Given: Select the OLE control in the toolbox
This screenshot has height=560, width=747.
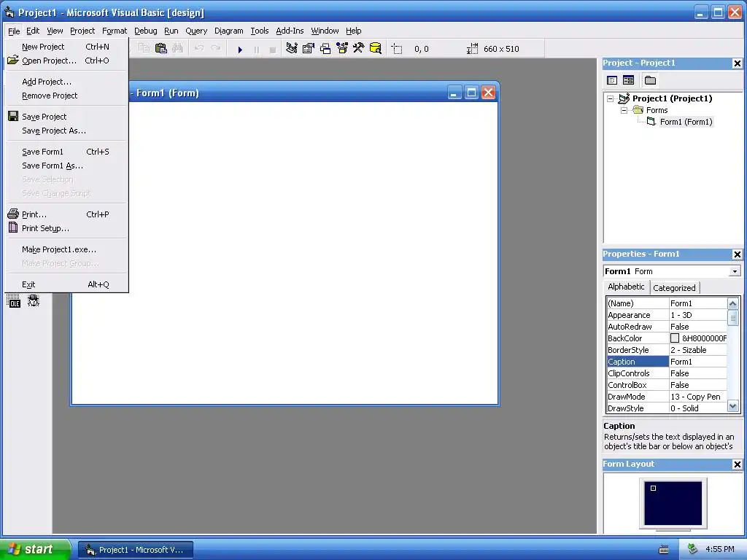Looking at the screenshot, I should [14, 301].
